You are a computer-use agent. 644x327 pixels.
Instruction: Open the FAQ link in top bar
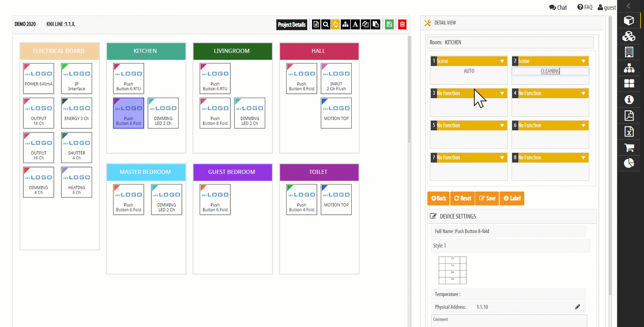585,7
